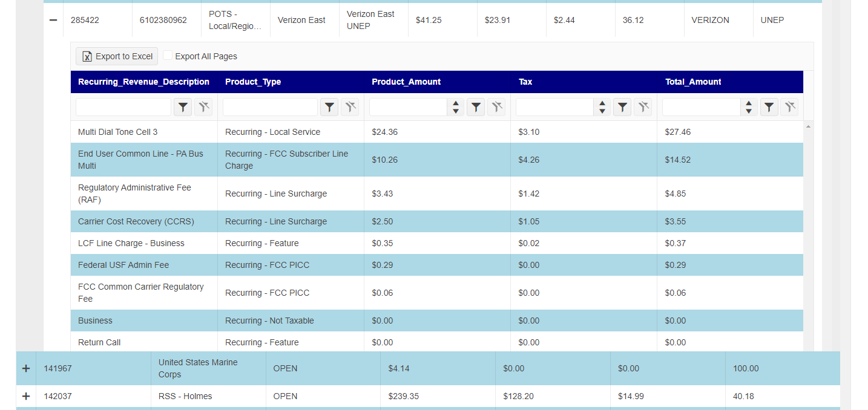Apply filter on Tax column

pyautogui.click(x=622, y=108)
